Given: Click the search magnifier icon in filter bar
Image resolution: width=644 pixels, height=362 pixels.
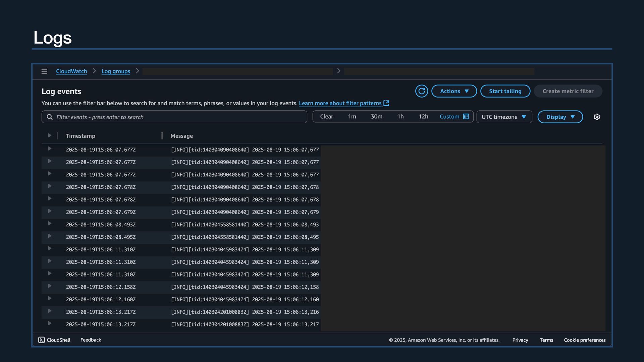Looking at the screenshot, I should (x=50, y=117).
